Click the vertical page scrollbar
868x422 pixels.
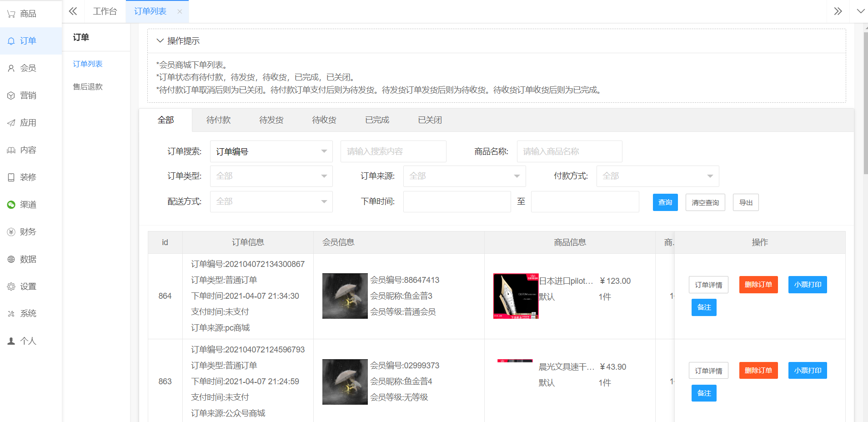click(865, 103)
